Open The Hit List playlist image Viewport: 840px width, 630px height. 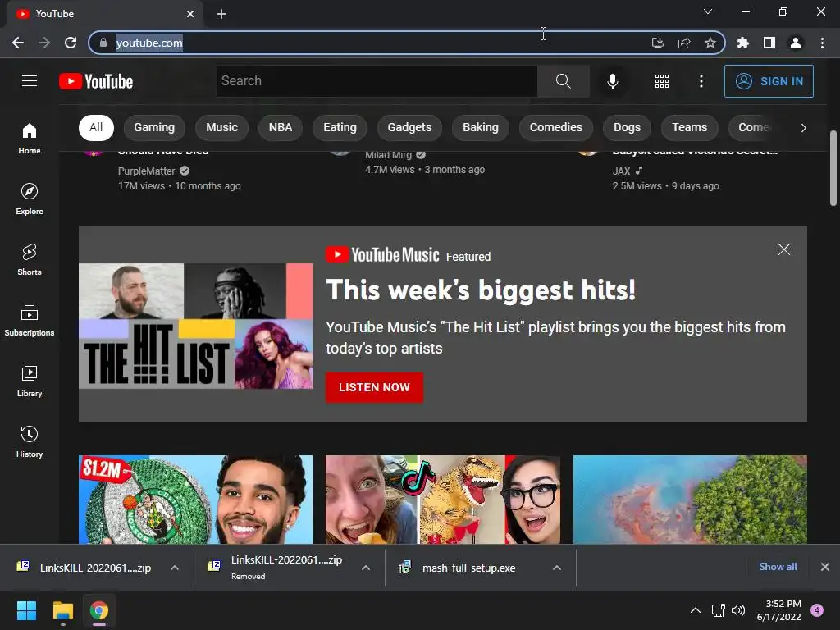tap(195, 326)
